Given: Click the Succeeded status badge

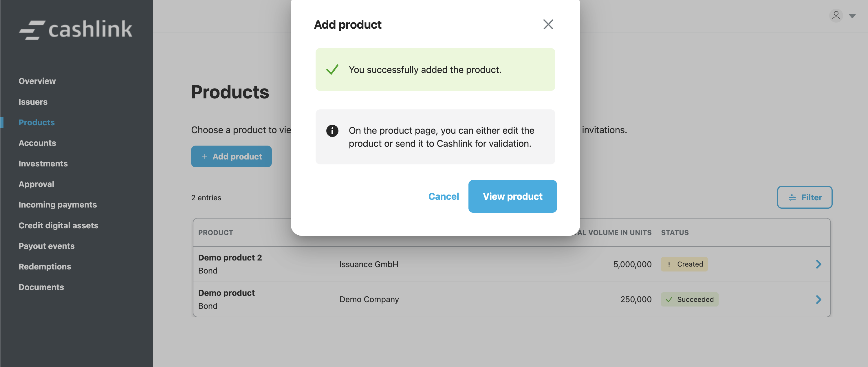Looking at the screenshot, I should coord(689,299).
